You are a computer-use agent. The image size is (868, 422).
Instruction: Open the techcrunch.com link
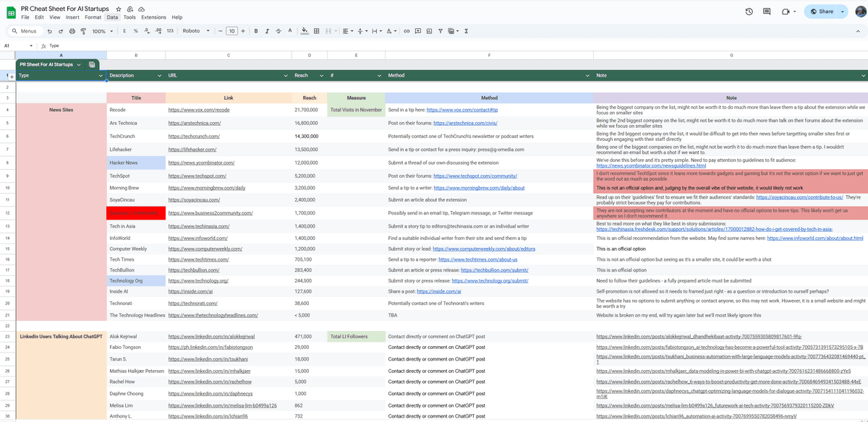coord(194,136)
